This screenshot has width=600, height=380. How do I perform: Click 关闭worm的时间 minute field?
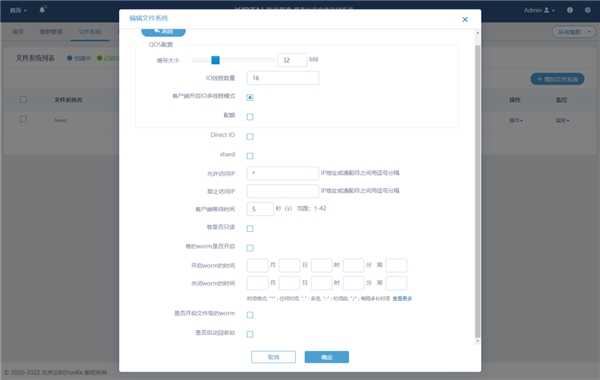pyautogui.click(x=354, y=283)
